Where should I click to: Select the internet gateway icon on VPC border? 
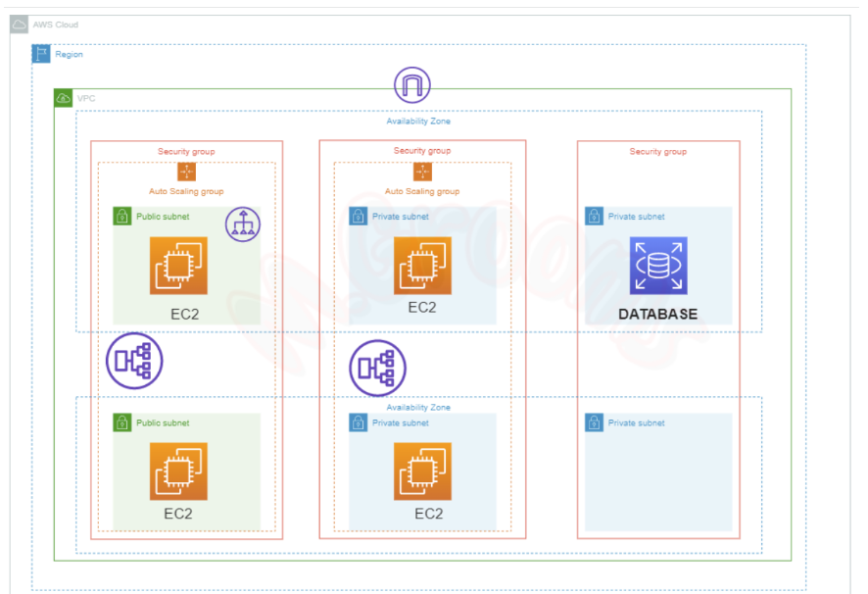pyautogui.click(x=412, y=84)
